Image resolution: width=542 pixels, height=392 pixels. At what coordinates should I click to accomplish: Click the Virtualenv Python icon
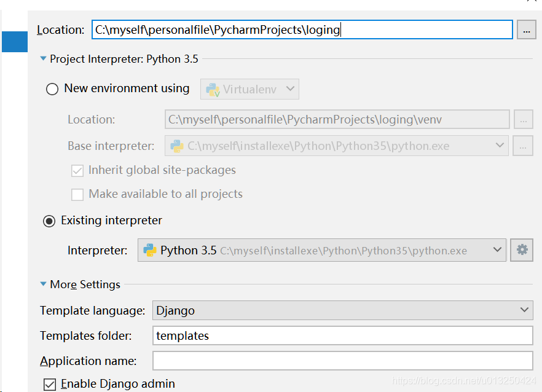(213, 90)
